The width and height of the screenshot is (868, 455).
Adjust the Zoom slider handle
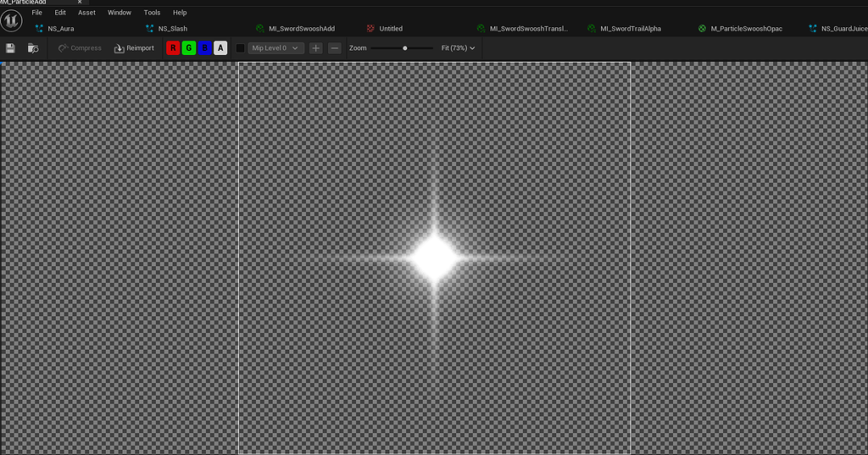click(x=405, y=48)
